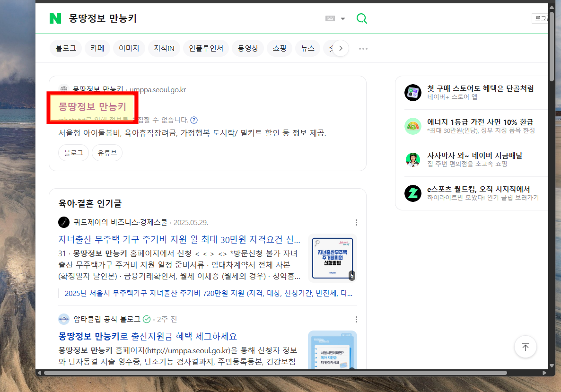The height and width of the screenshot is (392, 561).
Task: Click the 서울형 아이돌봄비 description text
Action: tap(193, 133)
